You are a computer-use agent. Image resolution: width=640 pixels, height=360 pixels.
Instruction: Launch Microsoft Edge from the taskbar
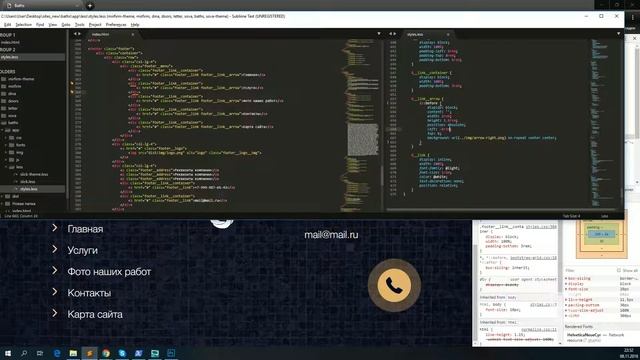click(57, 353)
